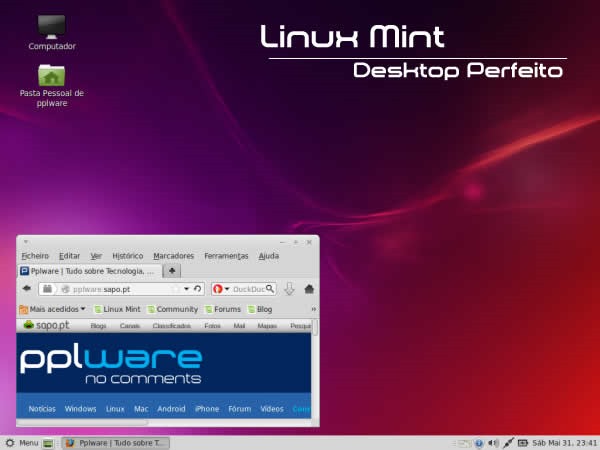Click the pplware logo banner

(111, 363)
